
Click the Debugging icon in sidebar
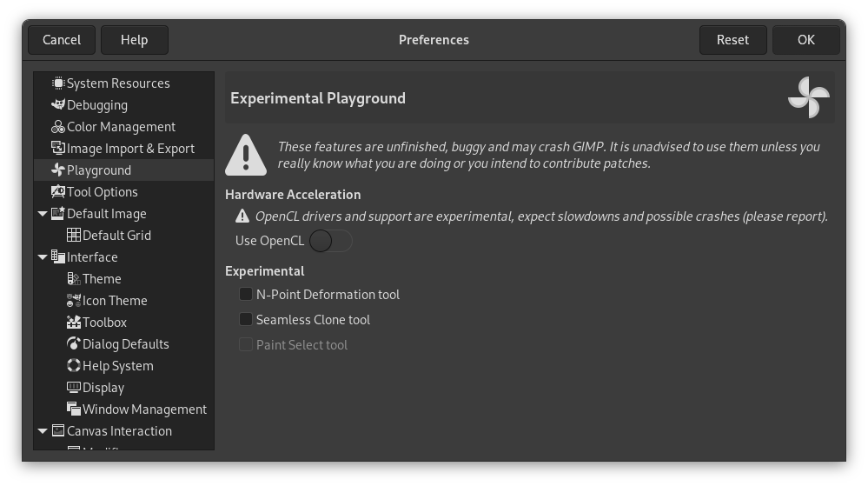click(x=58, y=105)
